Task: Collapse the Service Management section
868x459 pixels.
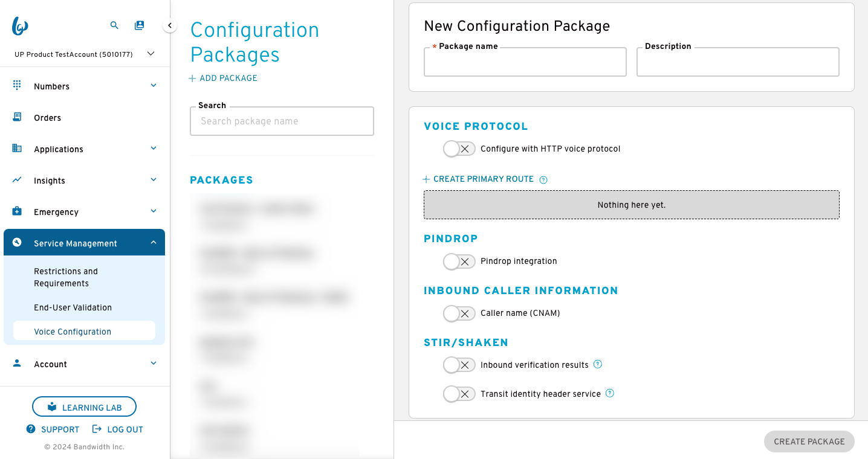Action: [x=154, y=243]
